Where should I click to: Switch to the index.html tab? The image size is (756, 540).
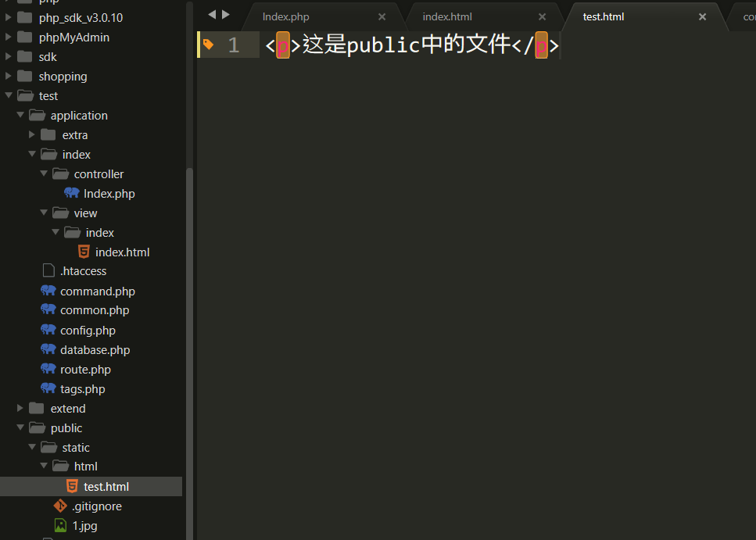click(446, 16)
